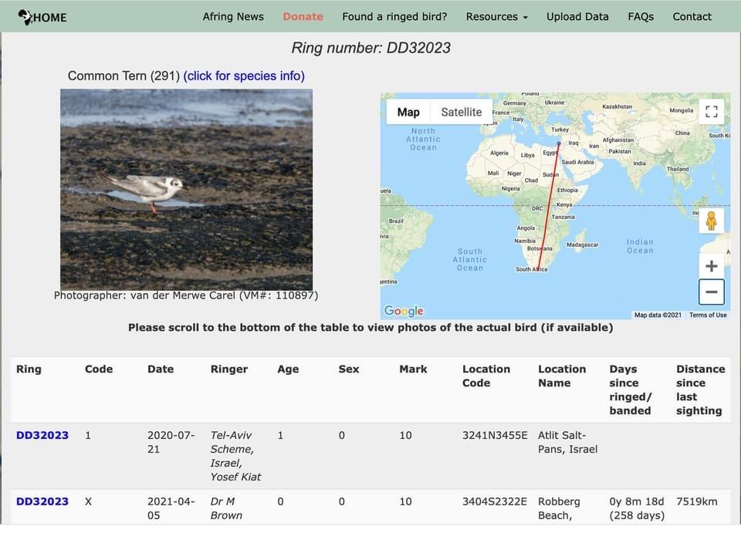This screenshot has width=741, height=560.
Task: Open click for species info link
Action: [244, 76]
